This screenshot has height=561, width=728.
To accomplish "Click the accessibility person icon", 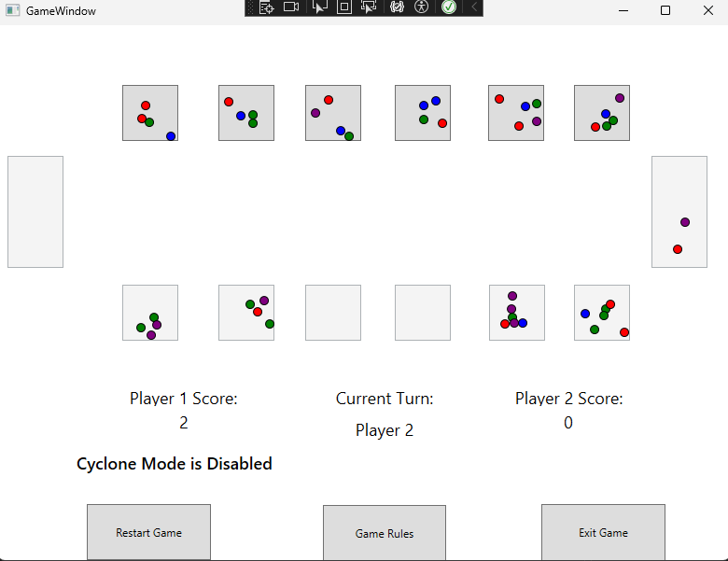I will point(422,7).
